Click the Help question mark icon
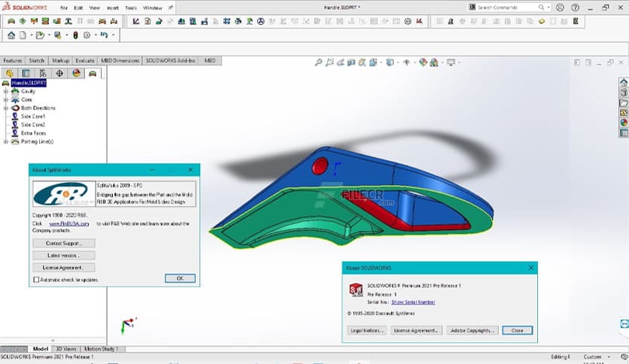The image size is (629, 364). point(575,8)
